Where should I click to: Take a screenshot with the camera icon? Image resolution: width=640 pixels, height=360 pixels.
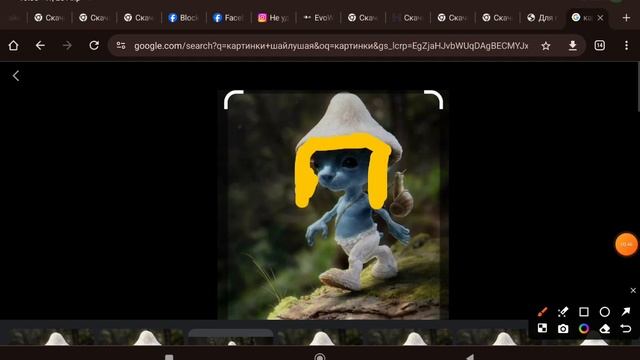pyautogui.click(x=563, y=329)
